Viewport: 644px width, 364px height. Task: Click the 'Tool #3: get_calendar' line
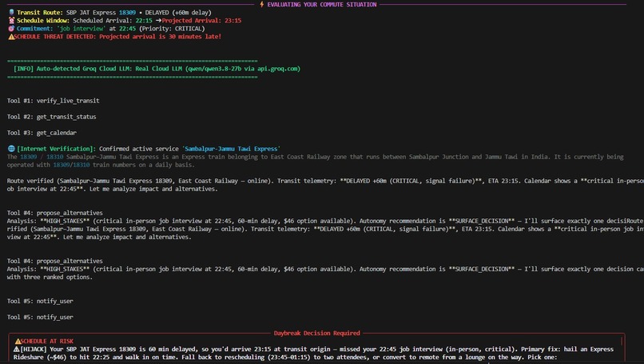point(42,133)
